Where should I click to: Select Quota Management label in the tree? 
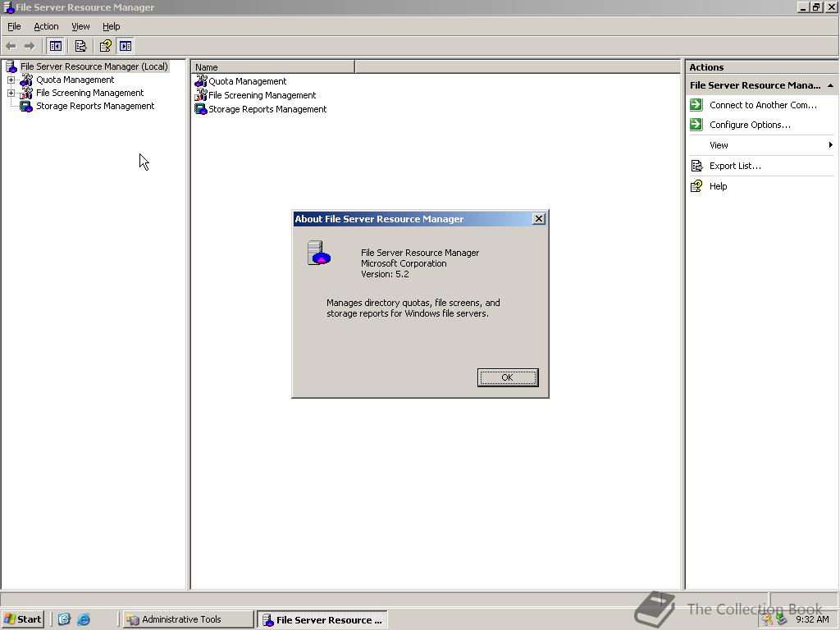(x=75, y=80)
